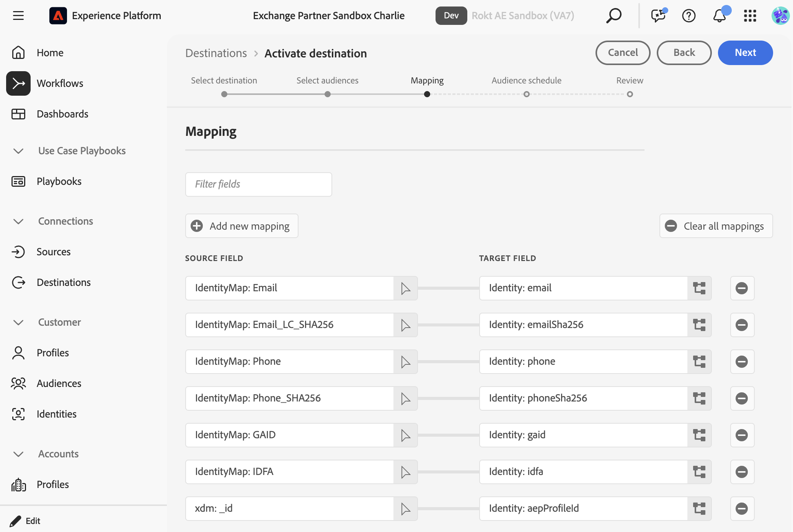The height and width of the screenshot is (532, 793).
Task: Collapse the Customer section
Action: click(18, 322)
